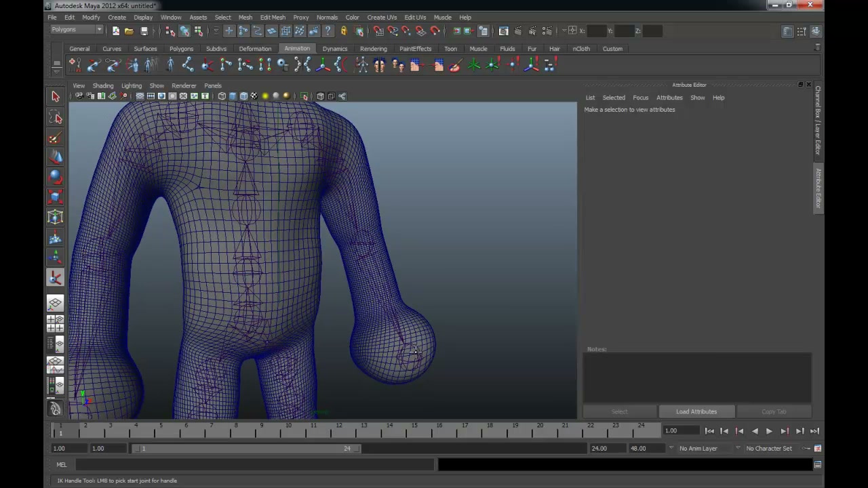This screenshot has height=488, width=868.
Task: Toggle Attribute Editor display button
Action: [787, 31]
